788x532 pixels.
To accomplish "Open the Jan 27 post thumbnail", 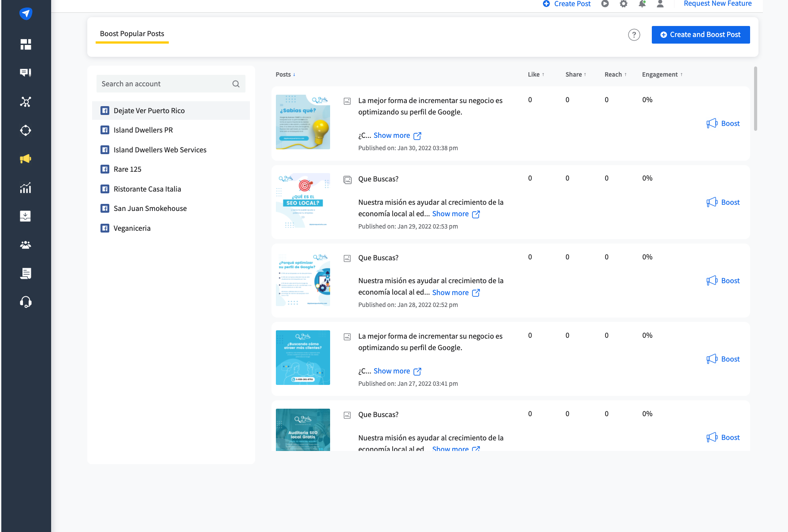I will point(303,358).
